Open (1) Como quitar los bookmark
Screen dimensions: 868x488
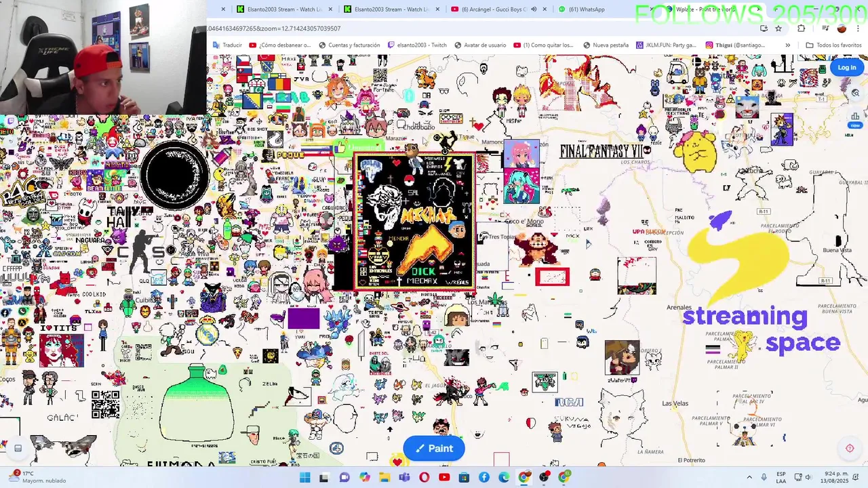click(543, 45)
